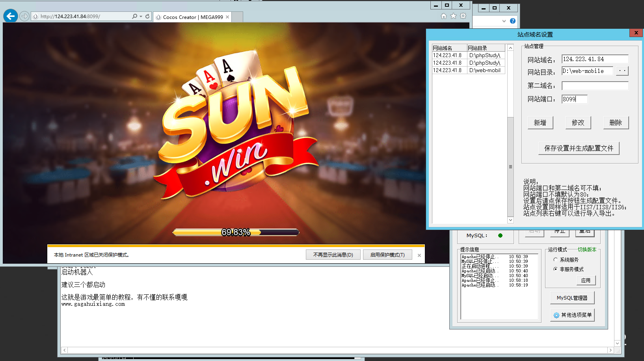The height and width of the screenshot is (361, 644).
Task: Open the 切换版本 link
Action: [x=587, y=249]
